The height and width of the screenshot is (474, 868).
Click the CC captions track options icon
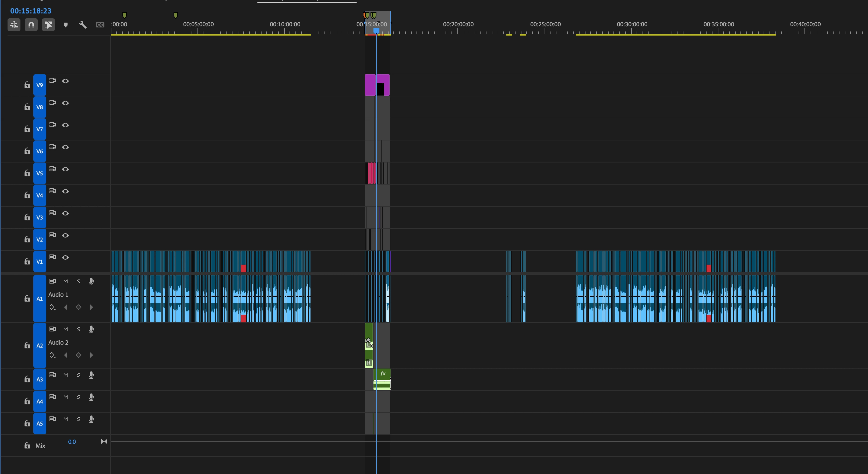pos(100,24)
